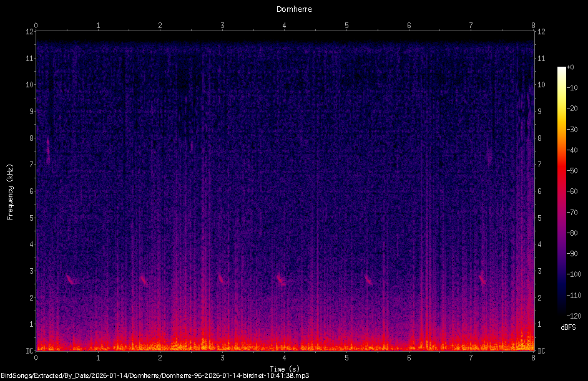Click the dBFS color scale bar
The height and width of the screenshot is (381, 588).
[561, 191]
